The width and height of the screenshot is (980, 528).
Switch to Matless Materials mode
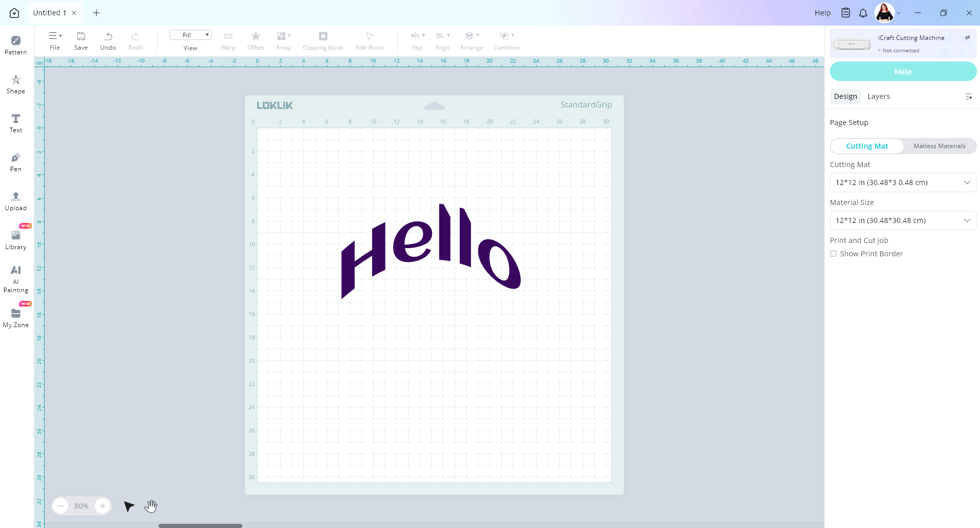tap(939, 146)
